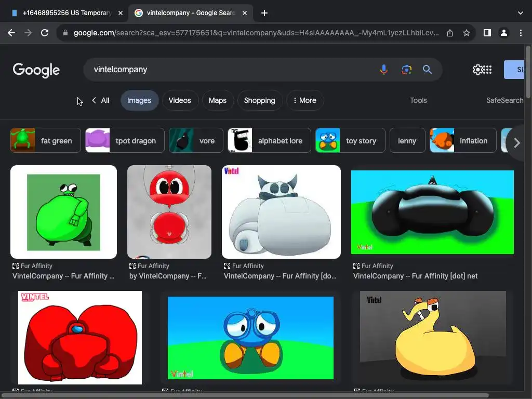This screenshot has height=399, width=532.
Task: Open the SafeSearch dropdown
Action: pyautogui.click(x=505, y=100)
